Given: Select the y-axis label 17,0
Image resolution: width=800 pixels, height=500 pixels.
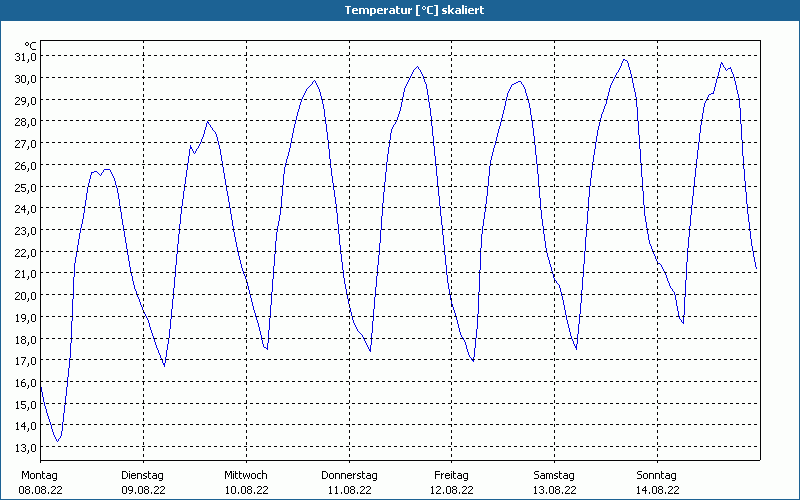Looking at the screenshot, I should (x=26, y=361).
